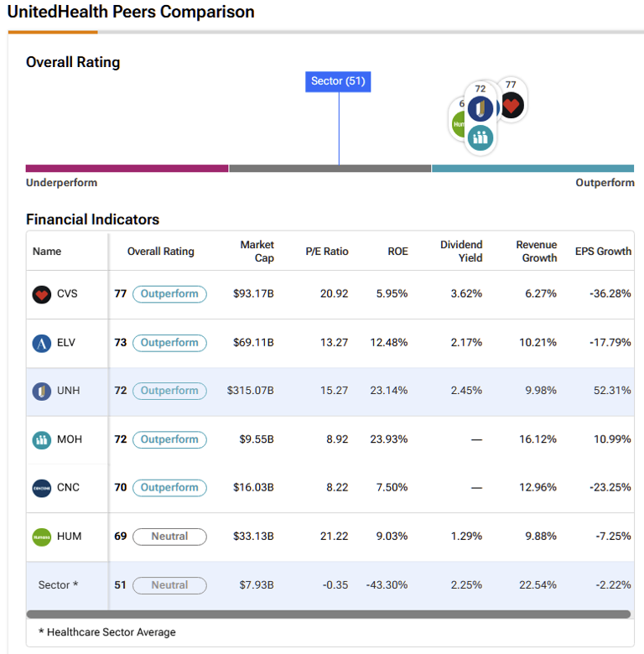This screenshot has width=644, height=654.
Task: Click the Neutral badge in the HUM row
Action: tap(169, 537)
